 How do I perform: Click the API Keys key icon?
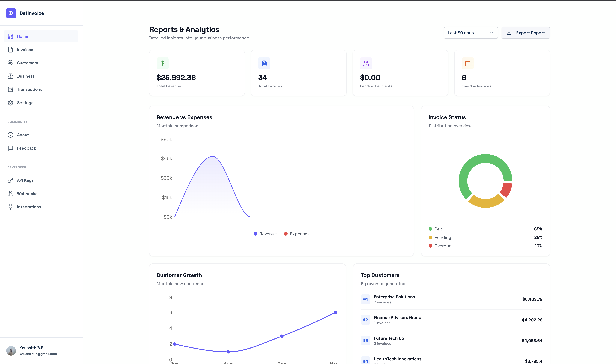click(11, 180)
